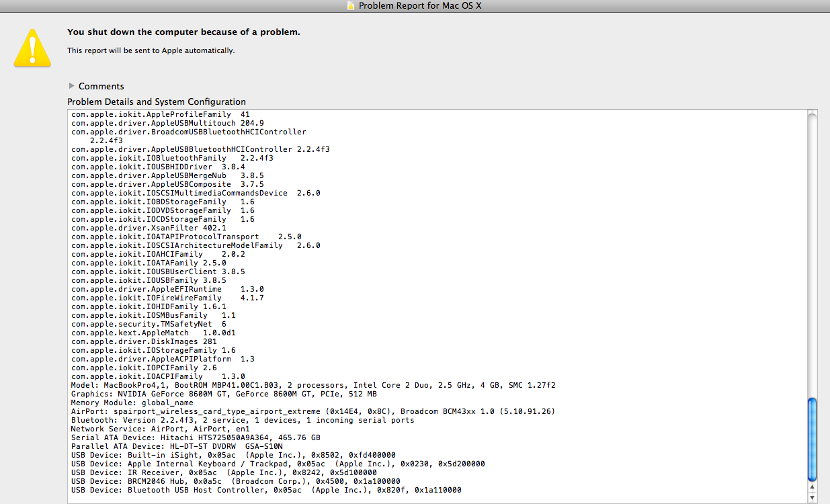Select the IOFireWireFamily 4.1.7 line
The image size is (830, 504).
167,298
